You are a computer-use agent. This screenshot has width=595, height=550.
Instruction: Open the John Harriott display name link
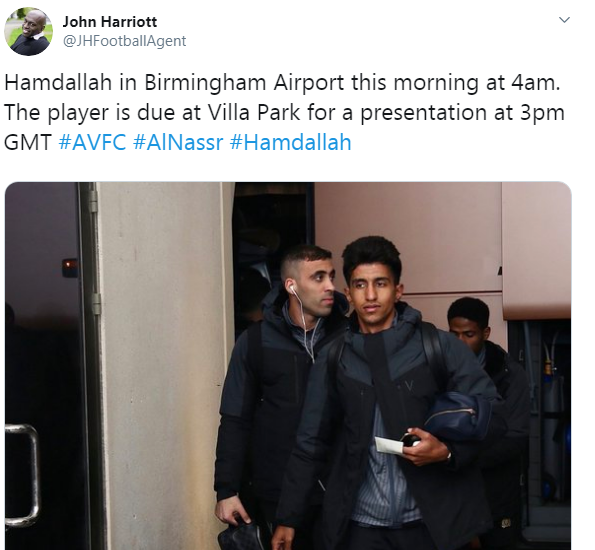[x=109, y=22]
